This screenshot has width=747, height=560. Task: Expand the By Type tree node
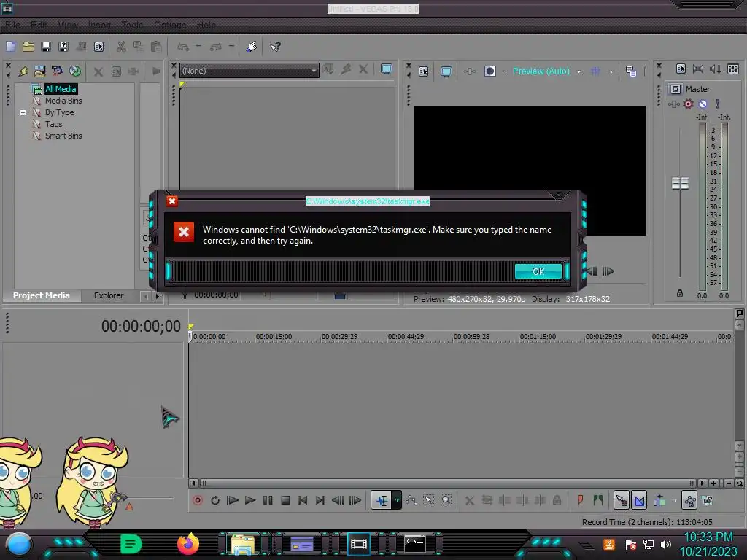23,113
